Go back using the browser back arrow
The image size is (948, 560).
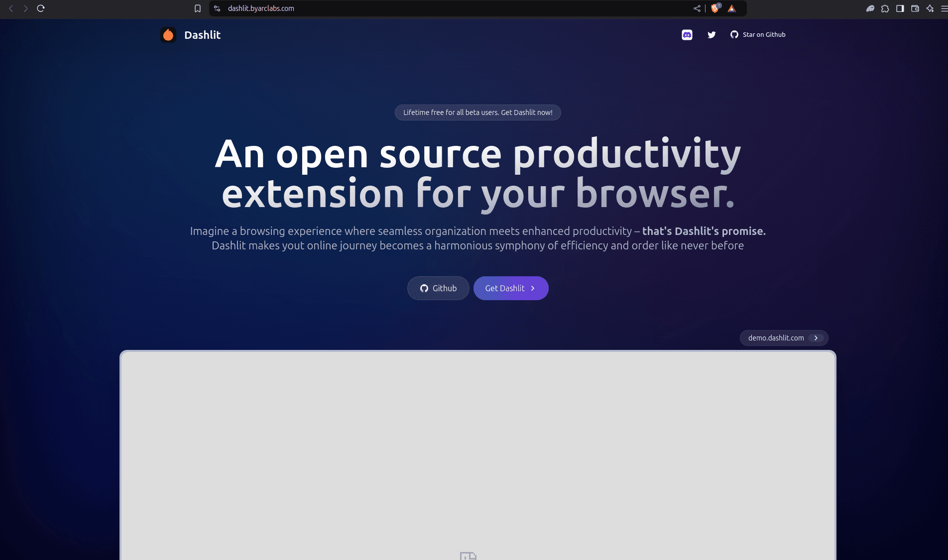(11, 8)
